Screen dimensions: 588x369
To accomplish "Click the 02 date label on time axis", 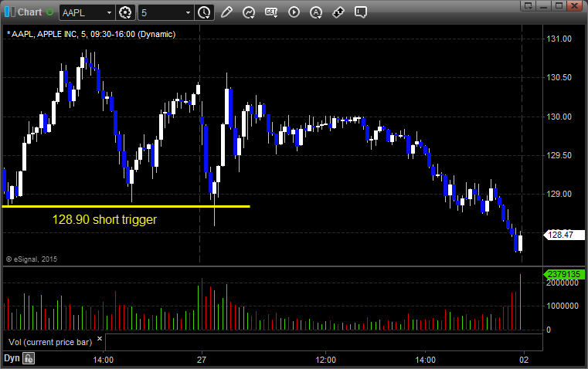I will pyautogui.click(x=524, y=360).
